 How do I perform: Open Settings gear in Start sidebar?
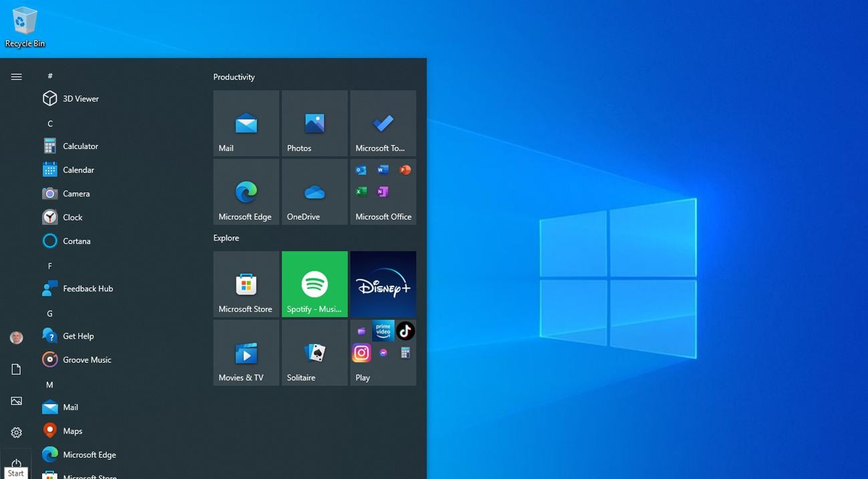click(x=16, y=433)
